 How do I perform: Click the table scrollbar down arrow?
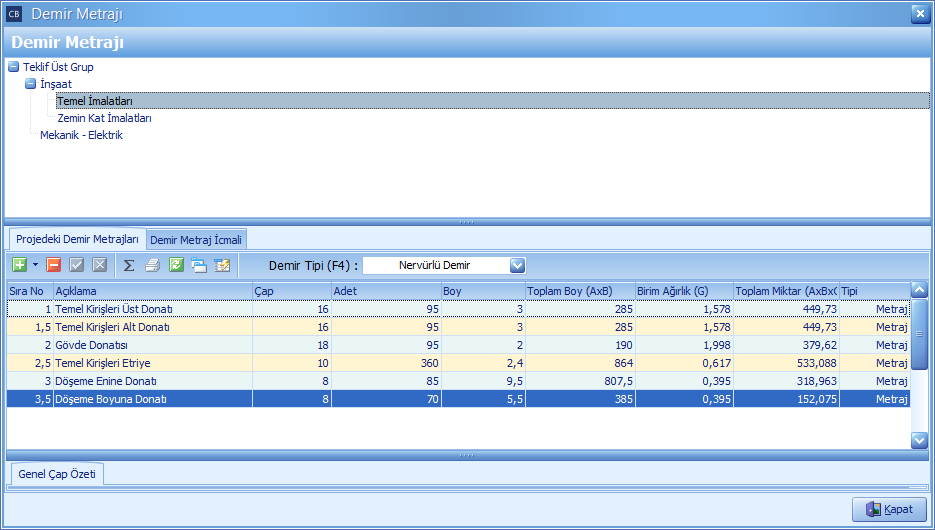point(919,439)
